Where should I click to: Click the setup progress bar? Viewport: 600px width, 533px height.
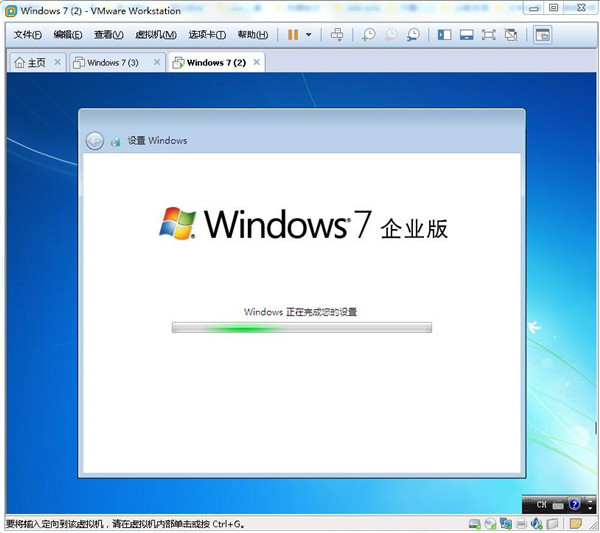click(x=302, y=328)
